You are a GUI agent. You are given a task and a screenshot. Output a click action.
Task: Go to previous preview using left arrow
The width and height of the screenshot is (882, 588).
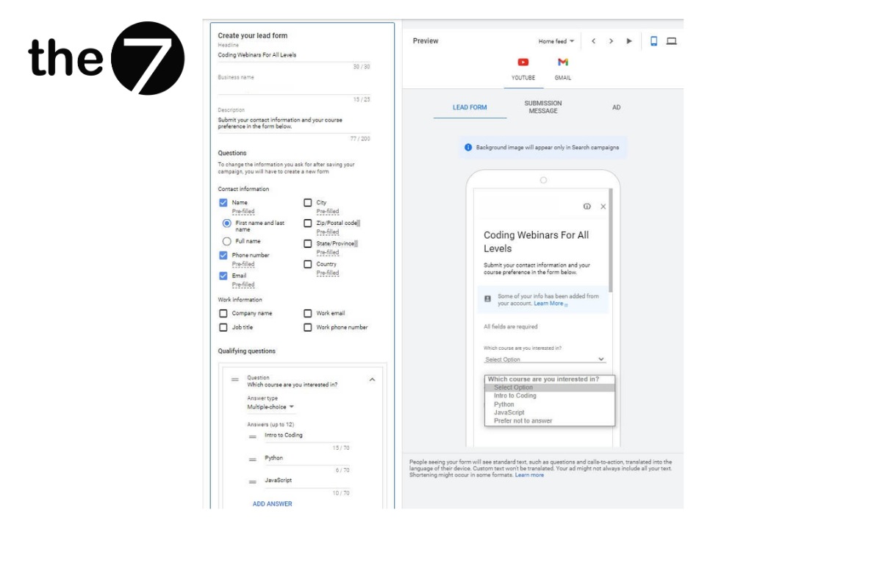[593, 41]
